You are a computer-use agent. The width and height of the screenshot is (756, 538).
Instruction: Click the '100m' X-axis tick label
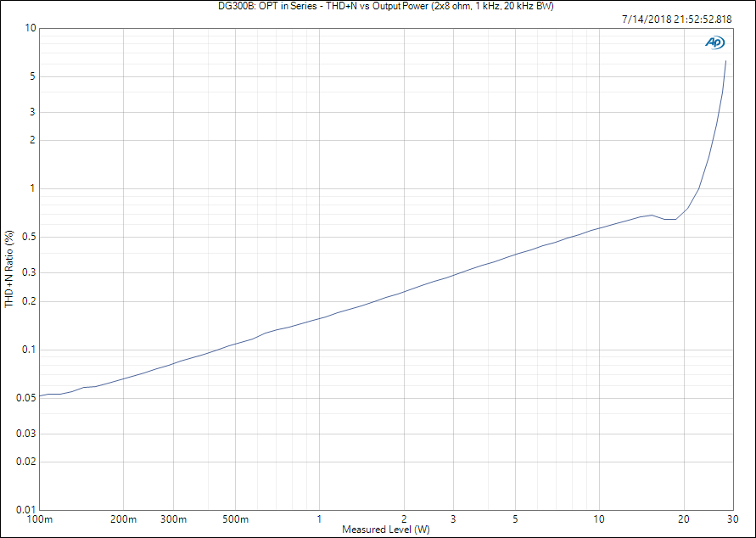(40, 519)
